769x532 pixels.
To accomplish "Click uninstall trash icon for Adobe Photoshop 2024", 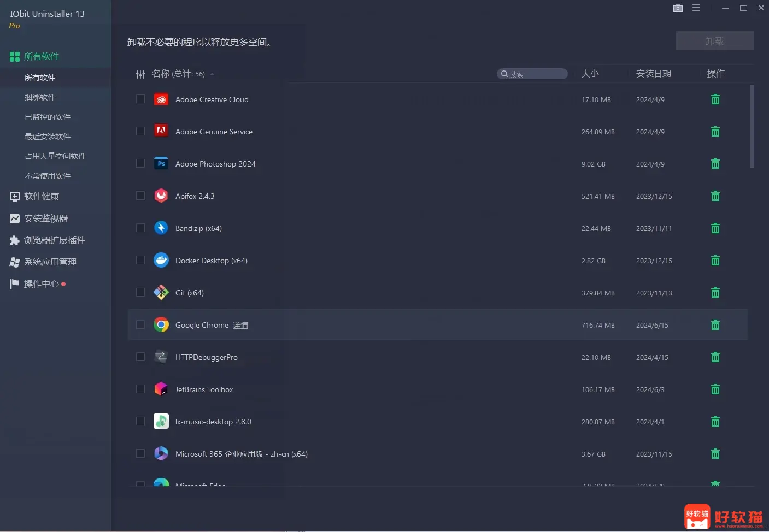I will coord(715,164).
